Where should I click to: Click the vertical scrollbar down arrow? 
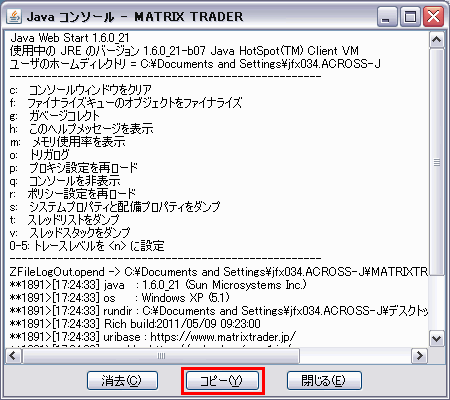coord(436,339)
